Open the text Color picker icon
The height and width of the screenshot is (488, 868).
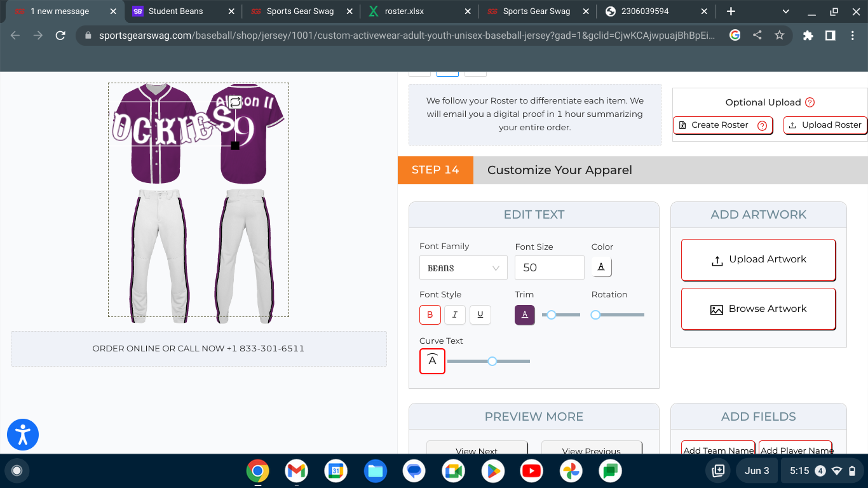[601, 267]
